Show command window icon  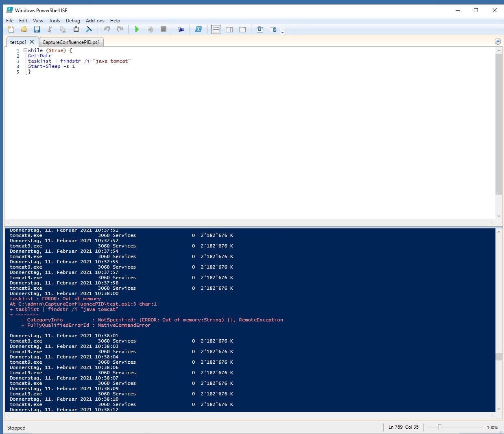(260, 29)
